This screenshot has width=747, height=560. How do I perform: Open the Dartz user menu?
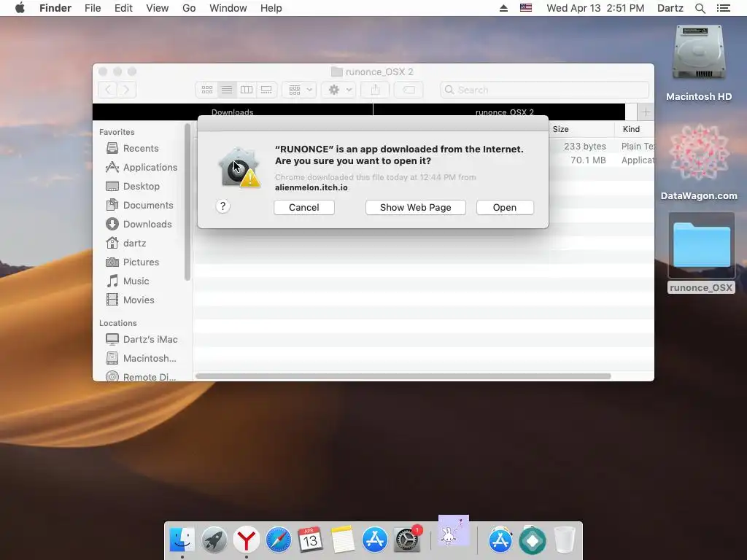coord(670,8)
